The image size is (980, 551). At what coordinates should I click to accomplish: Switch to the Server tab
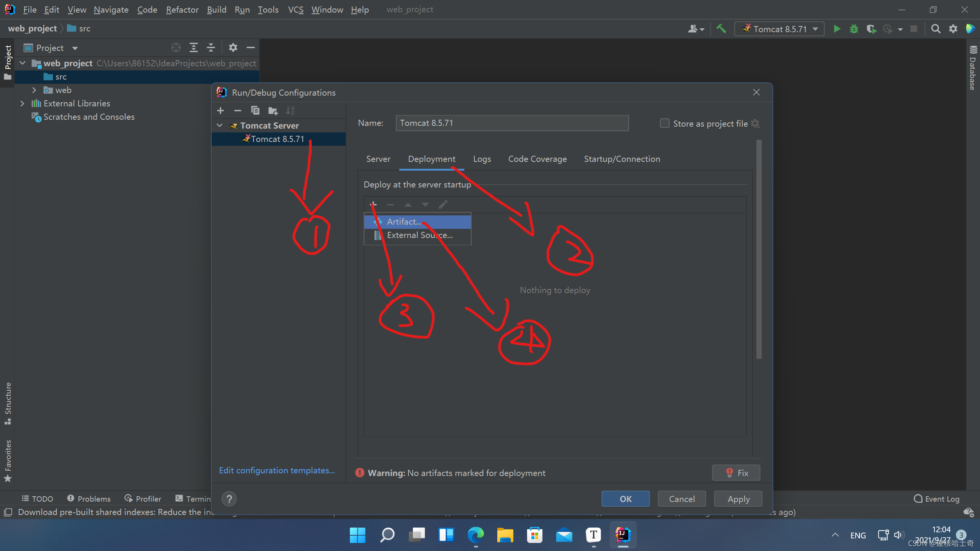point(378,159)
